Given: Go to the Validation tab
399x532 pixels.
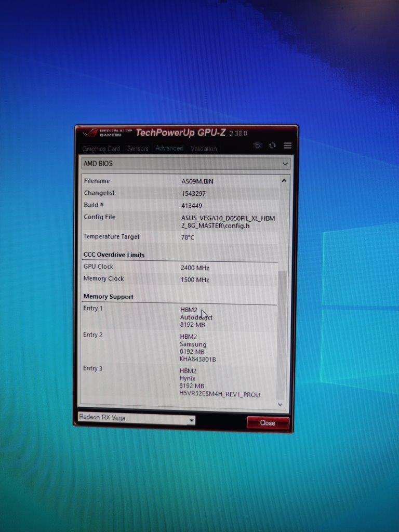Looking at the screenshot, I should [x=204, y=149].
